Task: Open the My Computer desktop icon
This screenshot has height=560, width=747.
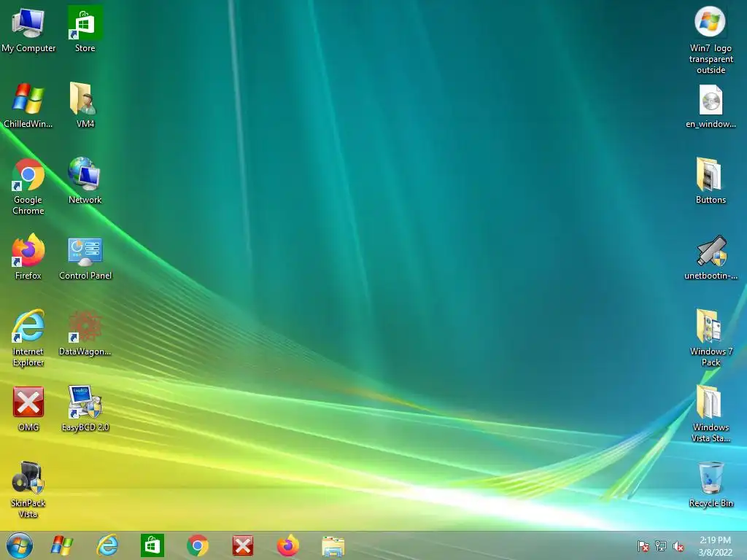Action: click(x=28, y=29)
